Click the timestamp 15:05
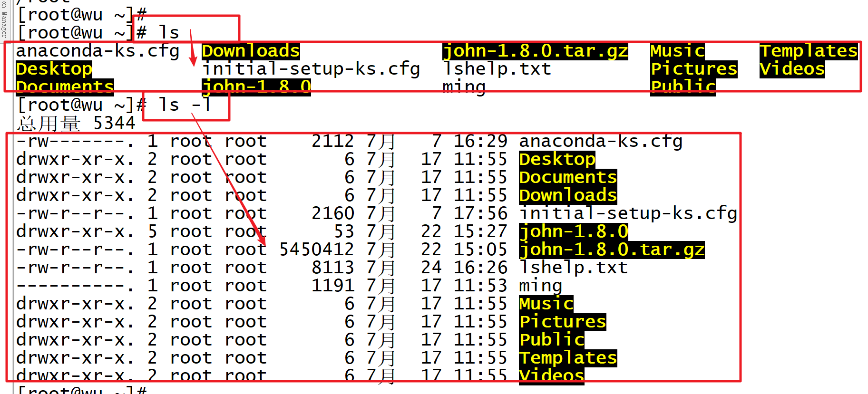 click(x=480, y=250)
